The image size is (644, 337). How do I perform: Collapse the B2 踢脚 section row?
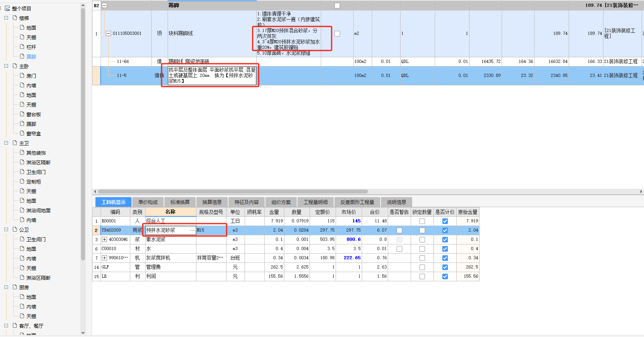pos(105,5)
